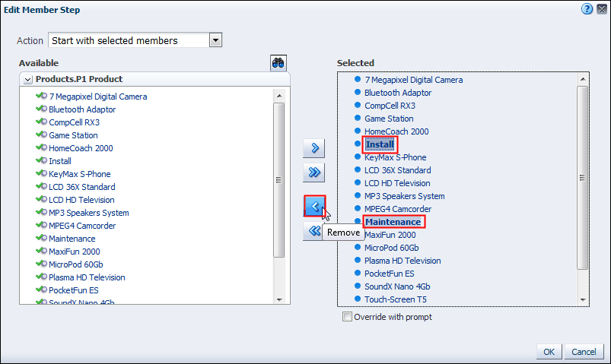Click the checkmark icon beside Bluetooth Adaptor
This screenshot has width=611, height=364.
[42, 109]
